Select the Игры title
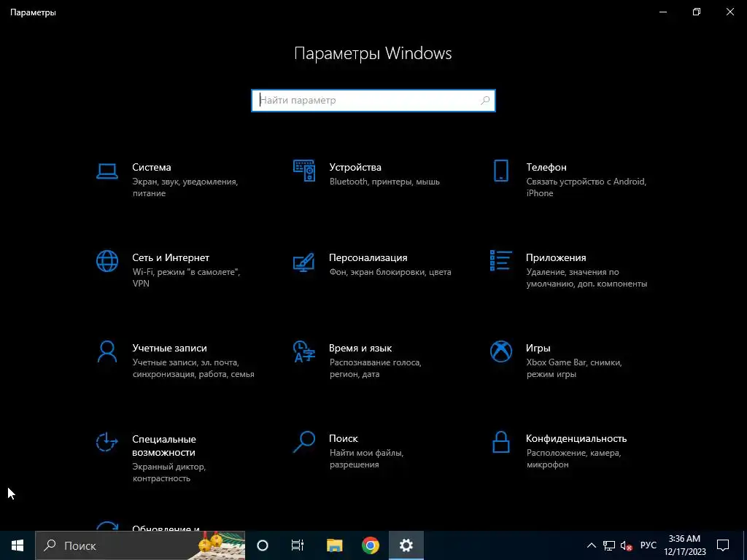 coord(538,348)
